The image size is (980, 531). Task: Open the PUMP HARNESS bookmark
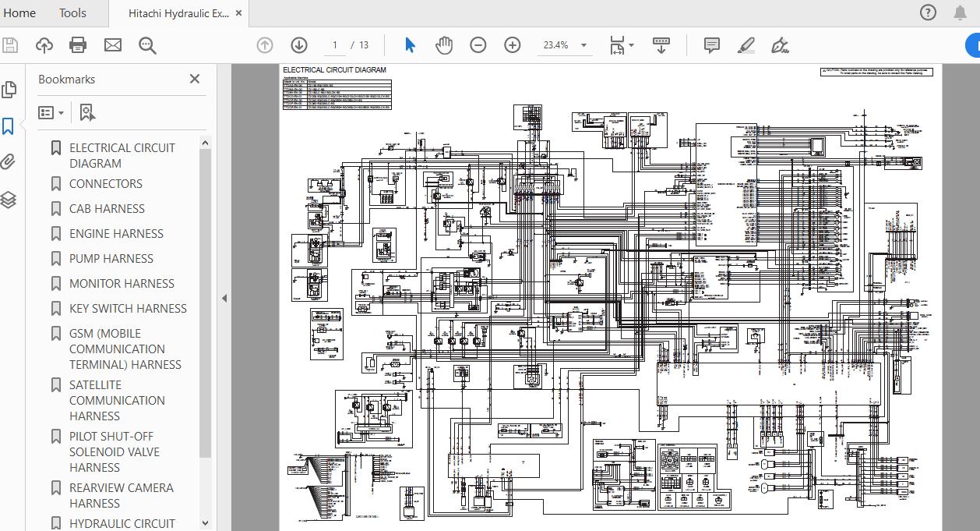111,259
